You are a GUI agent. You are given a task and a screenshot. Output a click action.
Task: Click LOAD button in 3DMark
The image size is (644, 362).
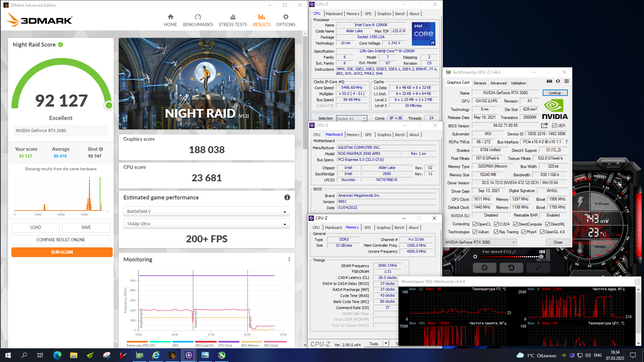click(x=36, y=227)
